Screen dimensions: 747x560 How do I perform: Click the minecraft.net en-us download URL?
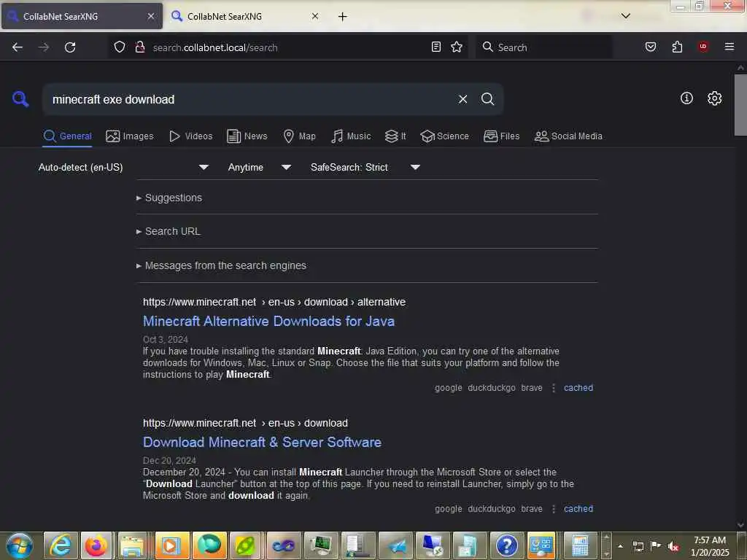245,423
